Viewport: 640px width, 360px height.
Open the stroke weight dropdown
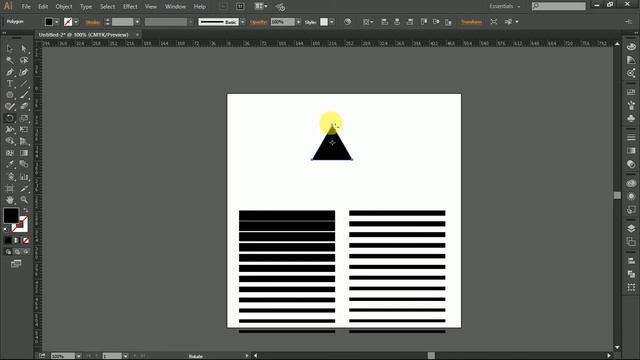point(137,22)
